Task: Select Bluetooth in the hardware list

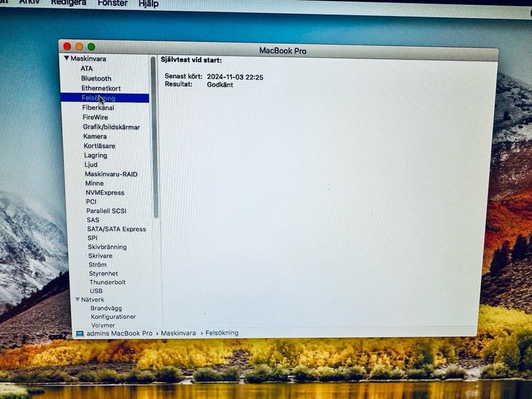Action: (96, 78)
